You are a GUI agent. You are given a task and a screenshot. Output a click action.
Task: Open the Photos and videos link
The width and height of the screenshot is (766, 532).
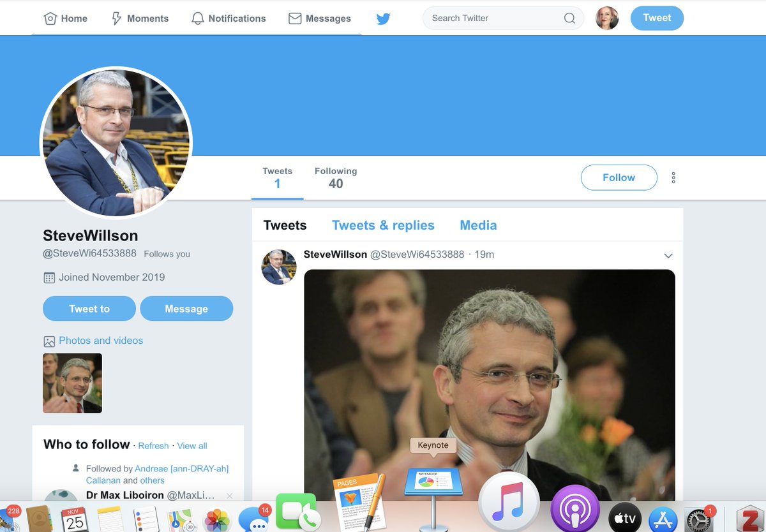[101, 341]
